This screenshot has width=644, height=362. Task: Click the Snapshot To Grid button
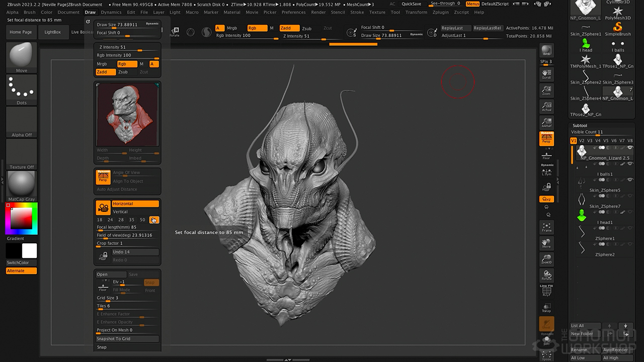(x=127, y=339)
